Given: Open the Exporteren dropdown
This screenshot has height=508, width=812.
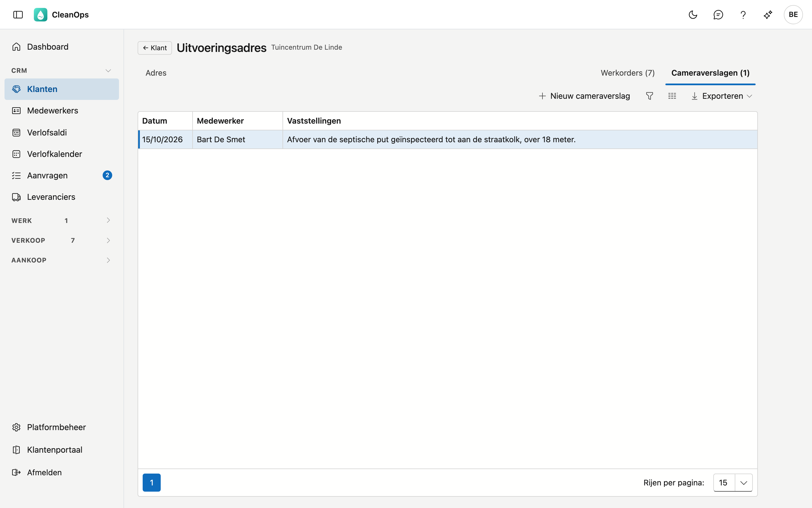Looking at the screenshot, I should (x=722, y=96).
